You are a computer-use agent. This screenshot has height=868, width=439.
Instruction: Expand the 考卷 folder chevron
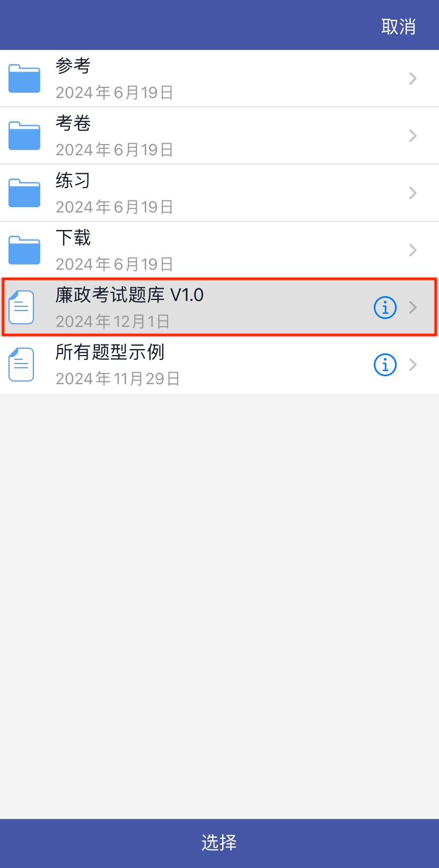point(413,136)
